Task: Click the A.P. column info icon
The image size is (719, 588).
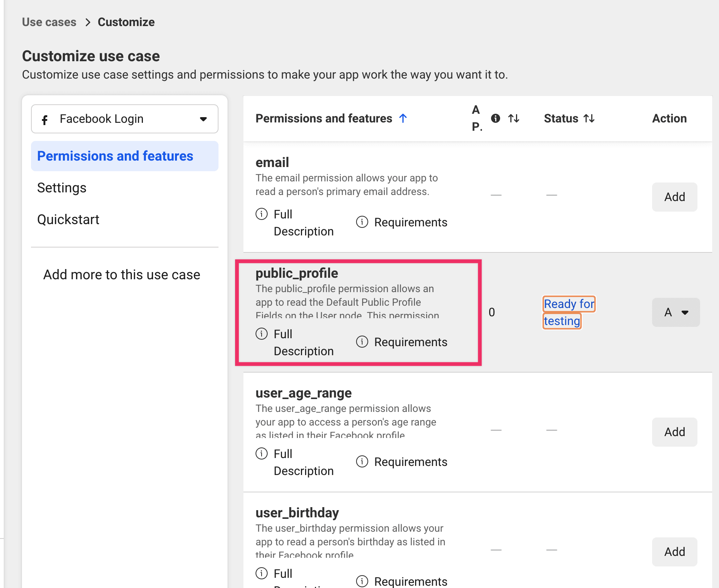Action: [495, 118]
